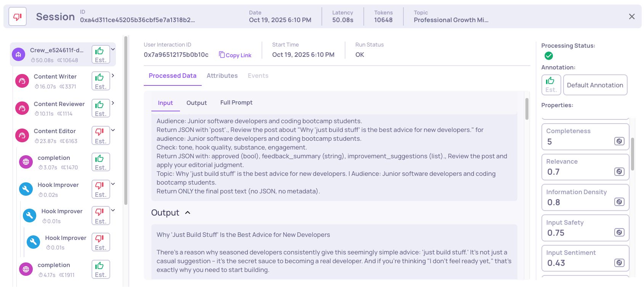Click the session ID 0xa4d311ce... text
644x288 pixels.
pos(137,20)
